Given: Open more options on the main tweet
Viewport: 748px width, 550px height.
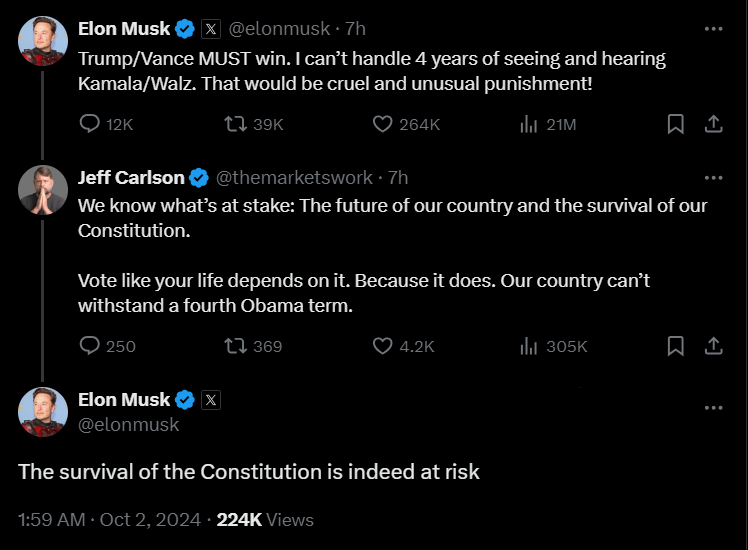Looking at the screenshot, I should click(713, 408).
